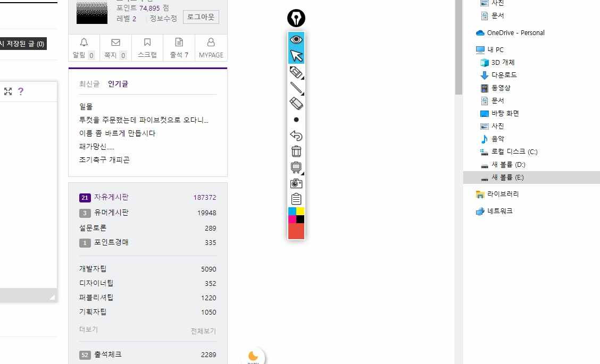
Task: Click the undo arrow icon
Action: point(296,136)
